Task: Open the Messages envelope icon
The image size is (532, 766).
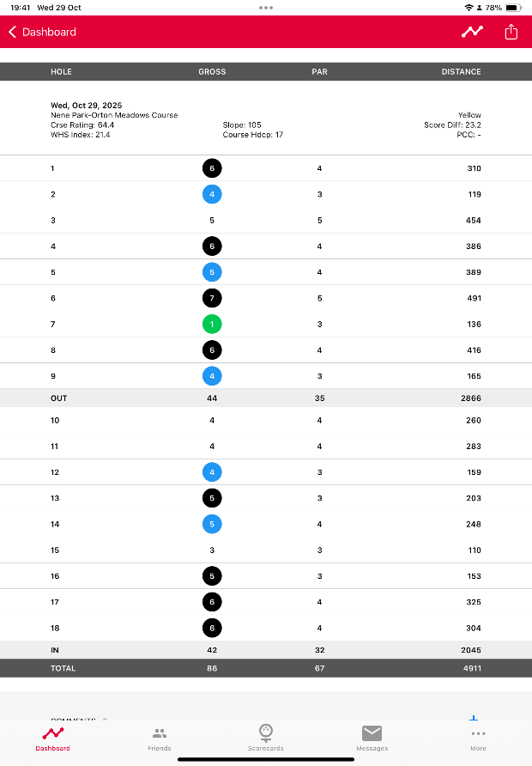Action: (372, 733)
